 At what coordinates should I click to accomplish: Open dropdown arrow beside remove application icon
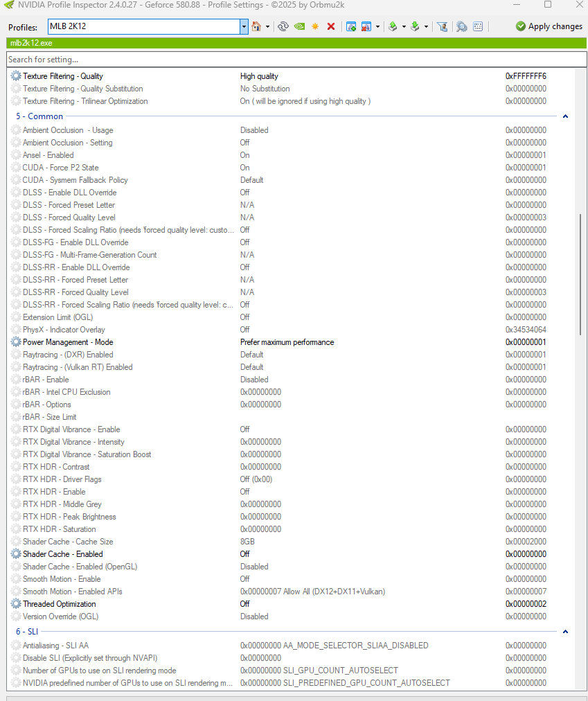tap(377, 27)
